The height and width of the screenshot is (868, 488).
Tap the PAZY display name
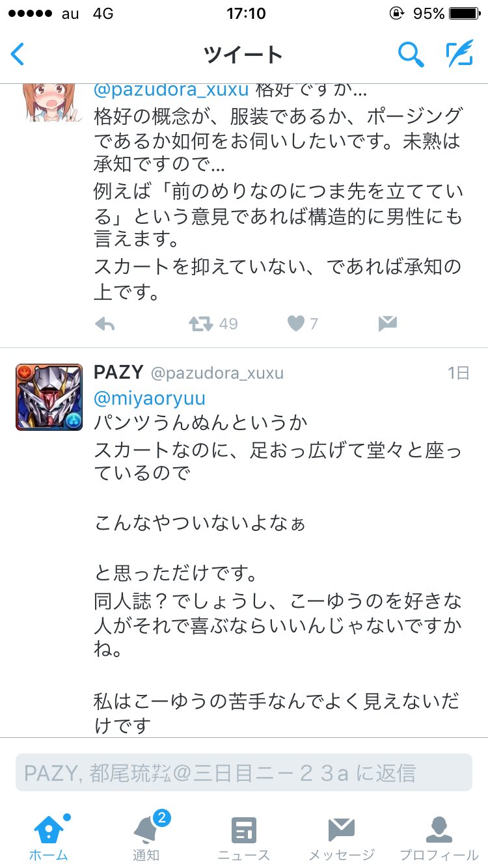118,373
